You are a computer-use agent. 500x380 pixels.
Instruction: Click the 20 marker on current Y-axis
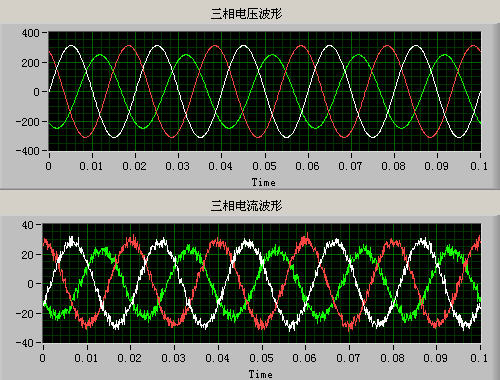point(28,255)
